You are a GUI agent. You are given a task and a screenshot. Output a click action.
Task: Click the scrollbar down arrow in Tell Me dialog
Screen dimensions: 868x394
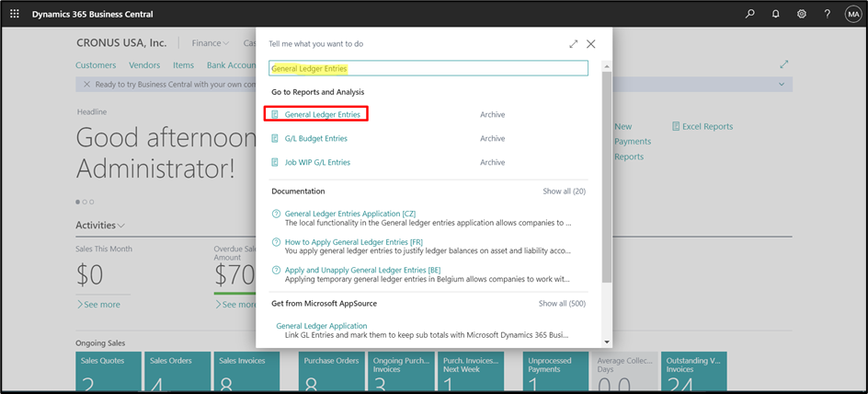point(607,342)
